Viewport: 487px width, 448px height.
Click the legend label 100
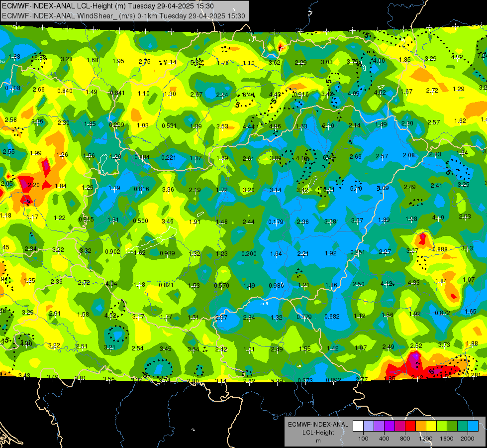pos(363,439)
